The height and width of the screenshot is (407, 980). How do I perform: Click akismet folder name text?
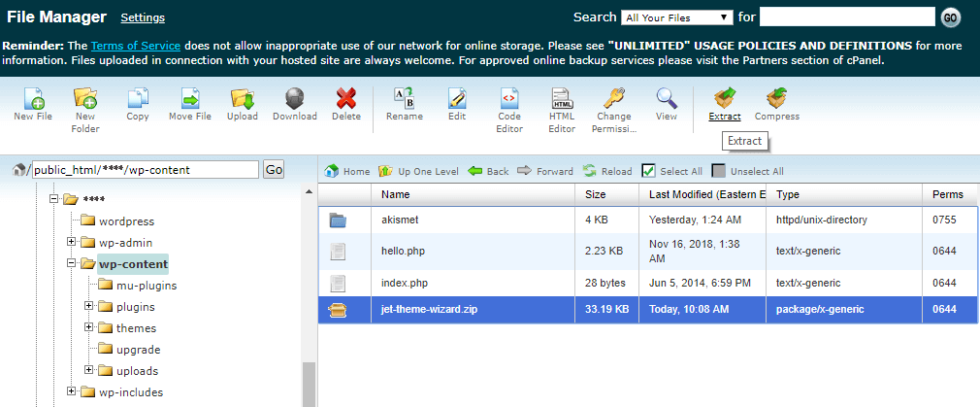coord(398,220)
